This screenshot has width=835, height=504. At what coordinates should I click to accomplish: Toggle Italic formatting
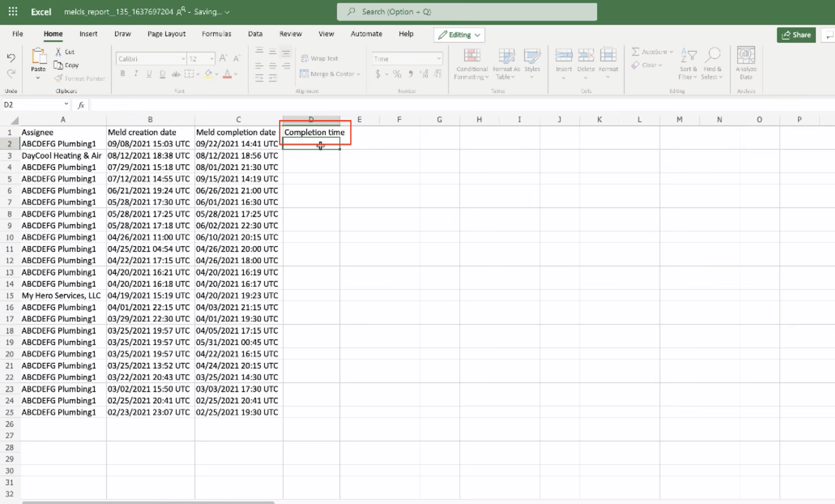(x=136, y=74)
